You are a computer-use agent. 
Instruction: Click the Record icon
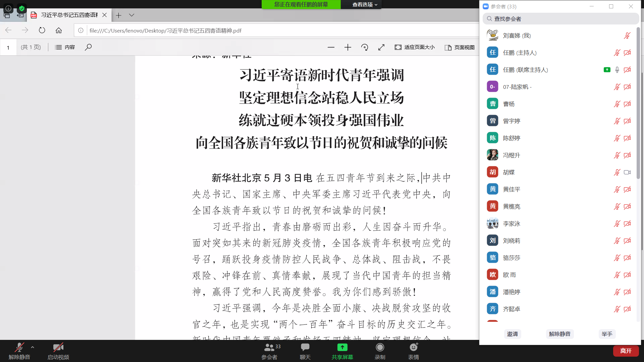pyautogui.click(x=380, y=347)
